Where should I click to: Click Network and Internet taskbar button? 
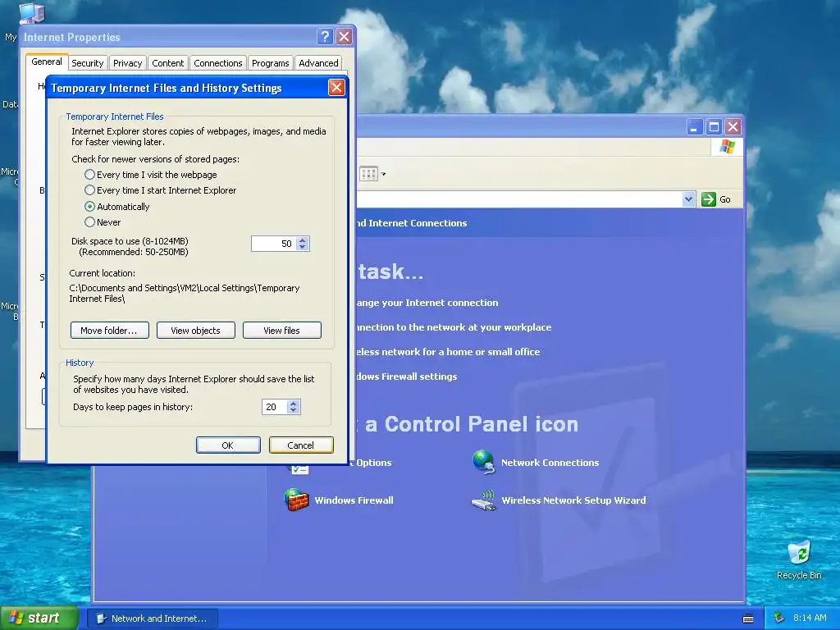(x=152, y=619)
